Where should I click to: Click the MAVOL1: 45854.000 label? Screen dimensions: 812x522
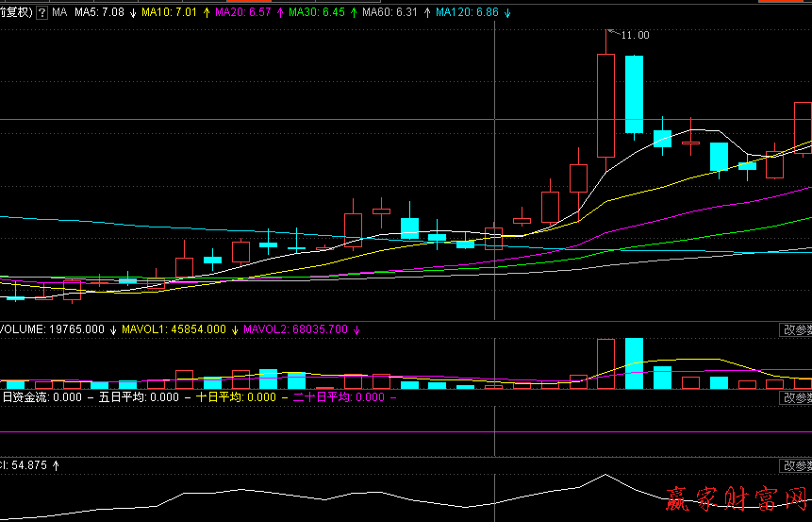point(174,329)
